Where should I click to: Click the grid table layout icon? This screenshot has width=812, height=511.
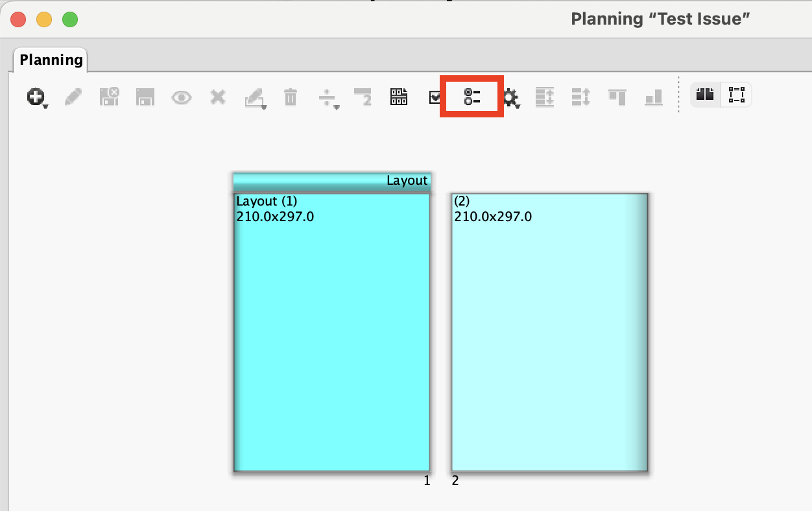pos(399,97)
